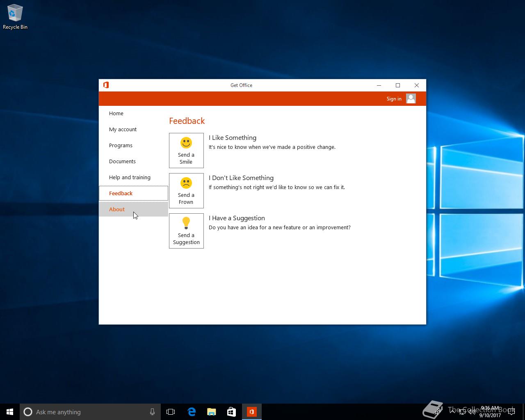Click the 'If something's not right' description
This screenshot has height=420, width=525.
tap(277, 187)
